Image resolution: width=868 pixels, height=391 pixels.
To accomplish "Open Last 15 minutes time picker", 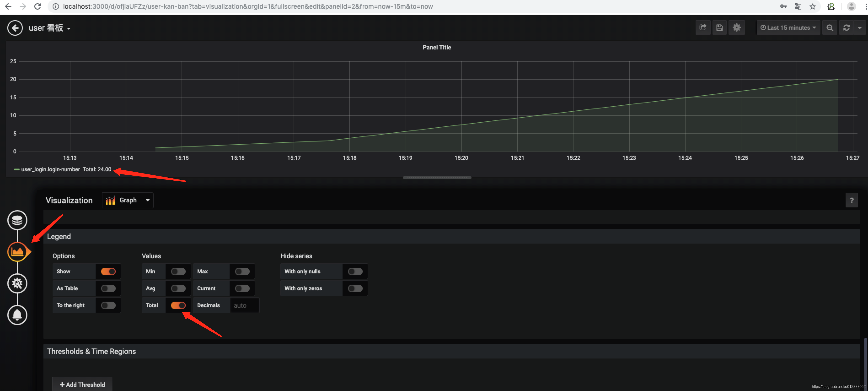I will tap(788, 28).
